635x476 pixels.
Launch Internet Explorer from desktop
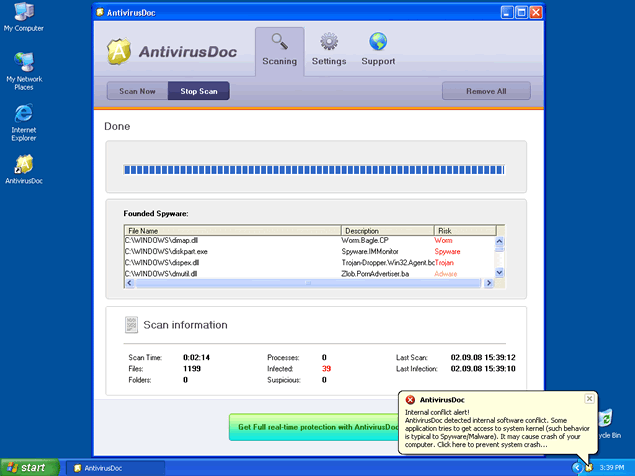(x=23, y=113)
